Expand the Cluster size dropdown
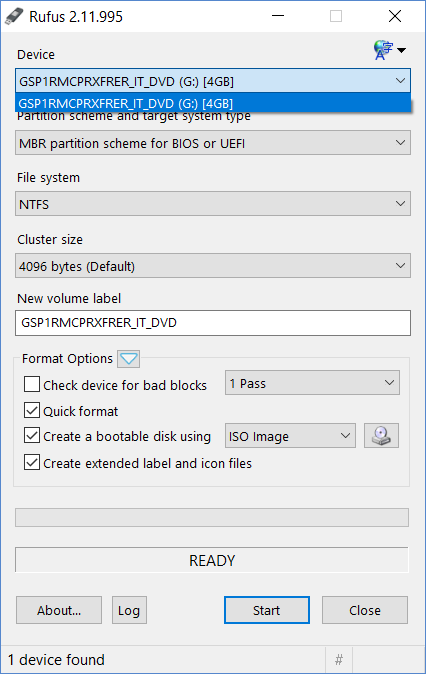 pyautogui.click(x=213, y=266)
